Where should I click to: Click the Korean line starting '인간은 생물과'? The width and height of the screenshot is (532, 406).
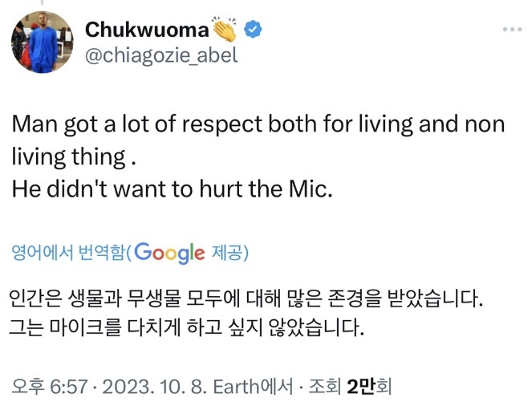247,302
